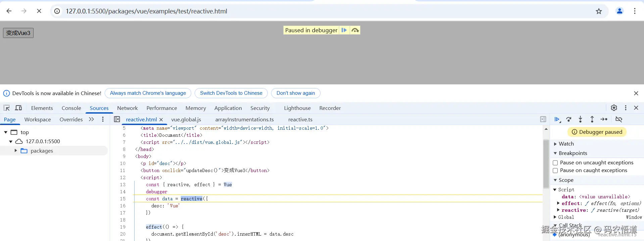Switch to the Elements panel

42,108
